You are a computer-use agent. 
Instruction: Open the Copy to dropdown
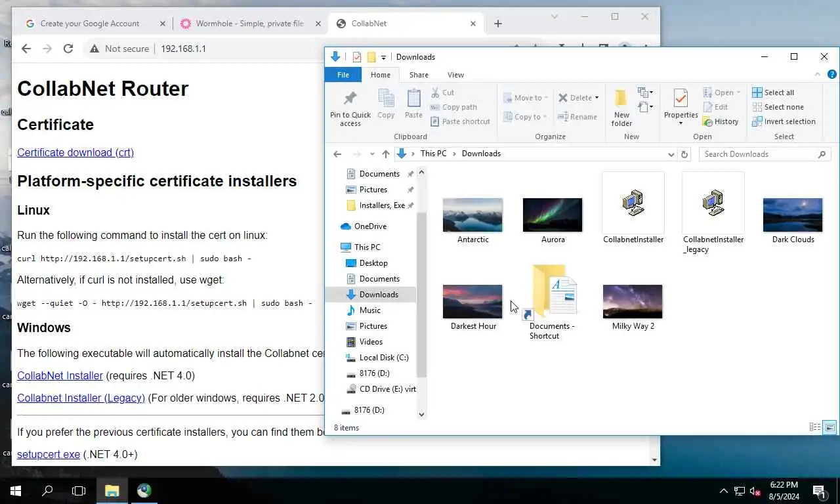[526, 117]
